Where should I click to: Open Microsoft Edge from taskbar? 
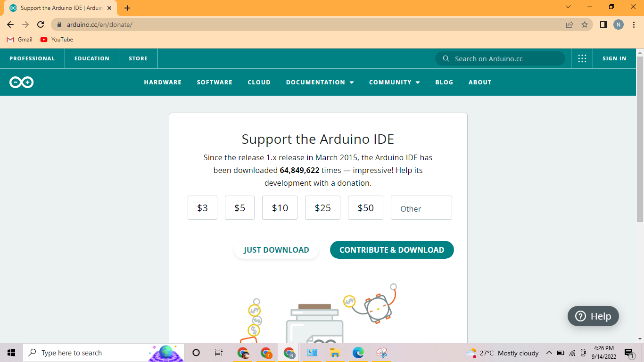pyautogui.click(x=358, y=353)
